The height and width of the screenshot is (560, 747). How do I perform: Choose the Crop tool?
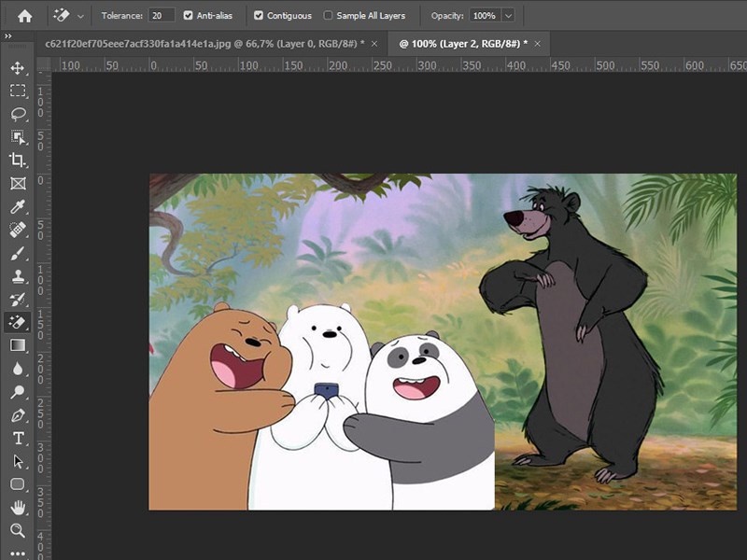18,161
